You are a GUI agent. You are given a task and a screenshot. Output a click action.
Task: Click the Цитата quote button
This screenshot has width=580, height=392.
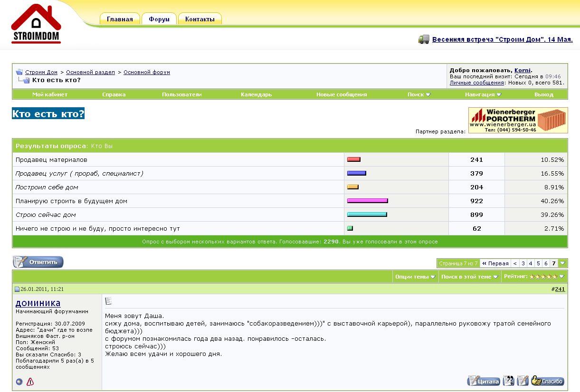[484, 381]
